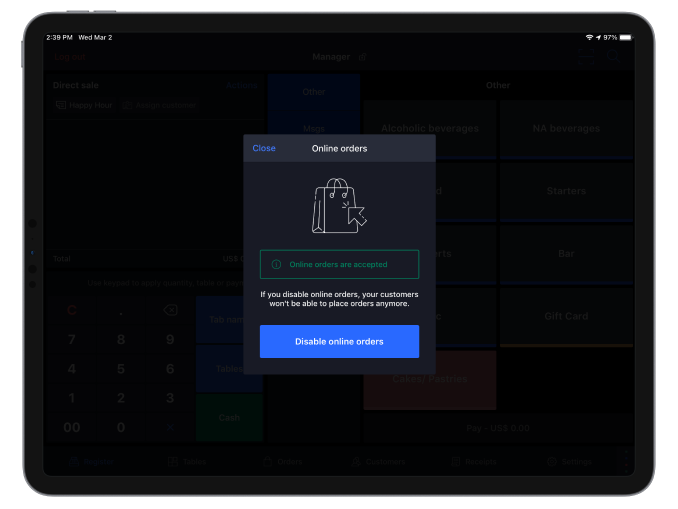Screen dimensions: 678x509
Task: Tap the decimal point key
Action: coord(121,312)
